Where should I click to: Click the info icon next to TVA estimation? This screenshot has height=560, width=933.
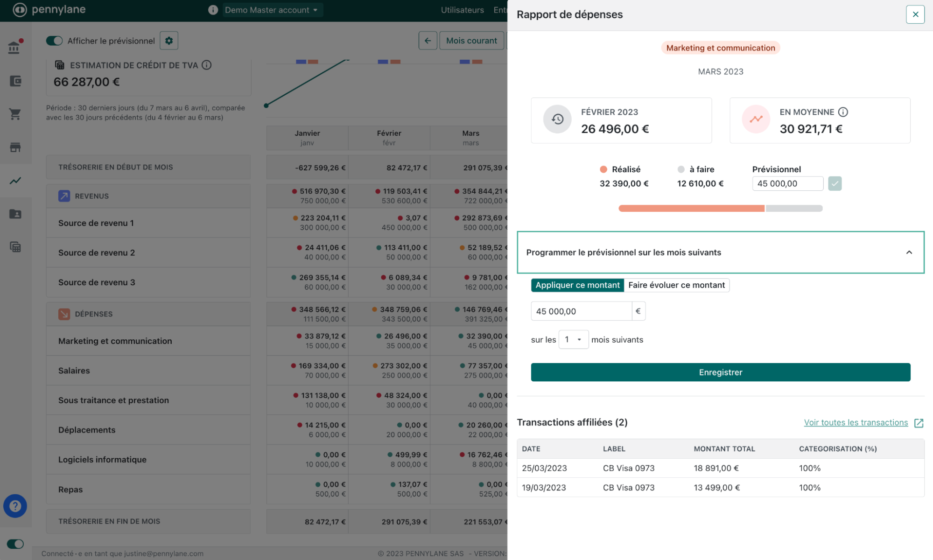pos(207,65)
